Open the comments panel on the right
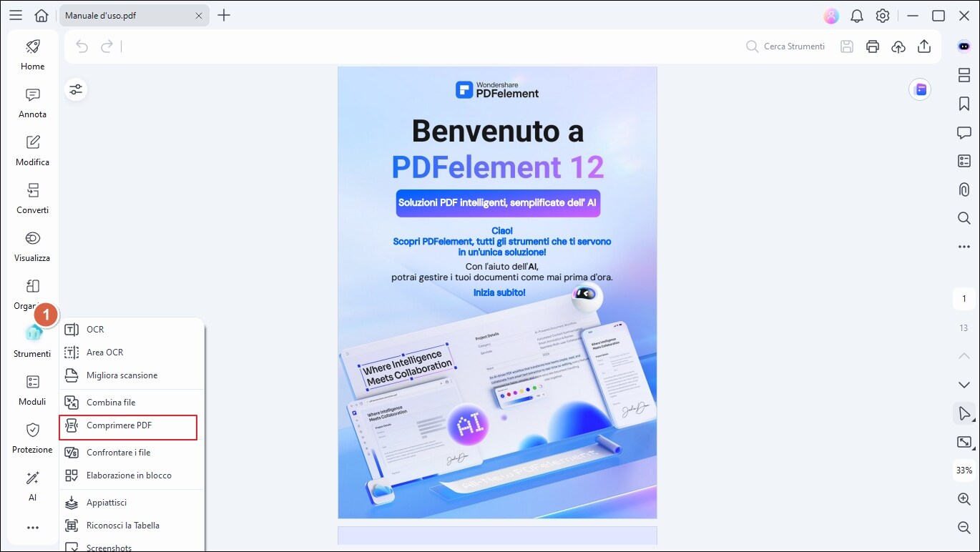Image resolution: width=980 pixels, height=552 pixels. 964,132
